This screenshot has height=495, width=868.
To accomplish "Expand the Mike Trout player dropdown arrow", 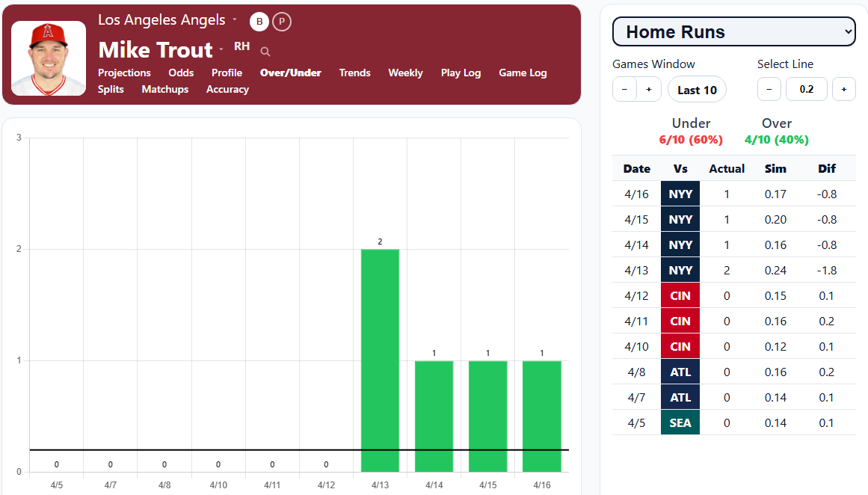I will pos(221,49).
